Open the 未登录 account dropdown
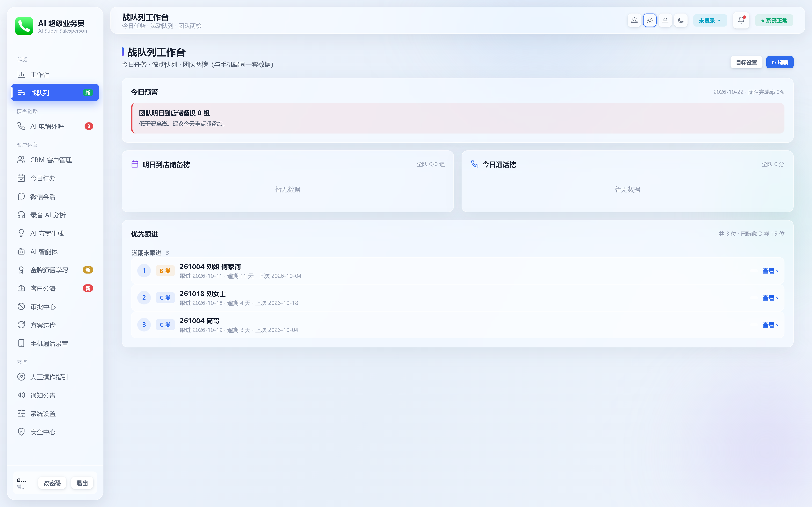 (x=710, y=21)
